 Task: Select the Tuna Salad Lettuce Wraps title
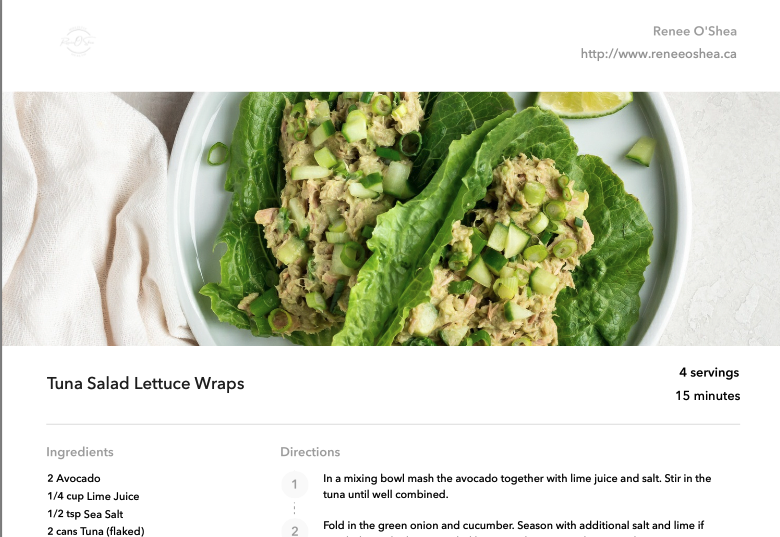click(x=146, y=383)
